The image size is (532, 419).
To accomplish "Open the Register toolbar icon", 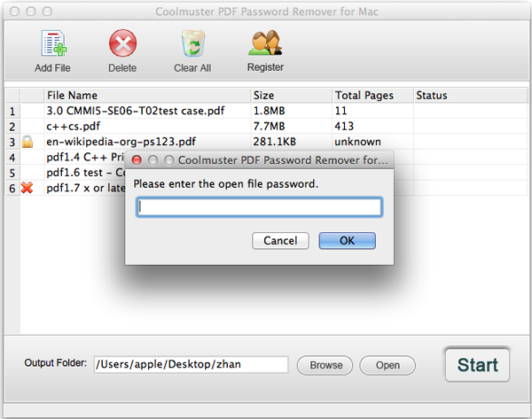I will coord(265,44).
